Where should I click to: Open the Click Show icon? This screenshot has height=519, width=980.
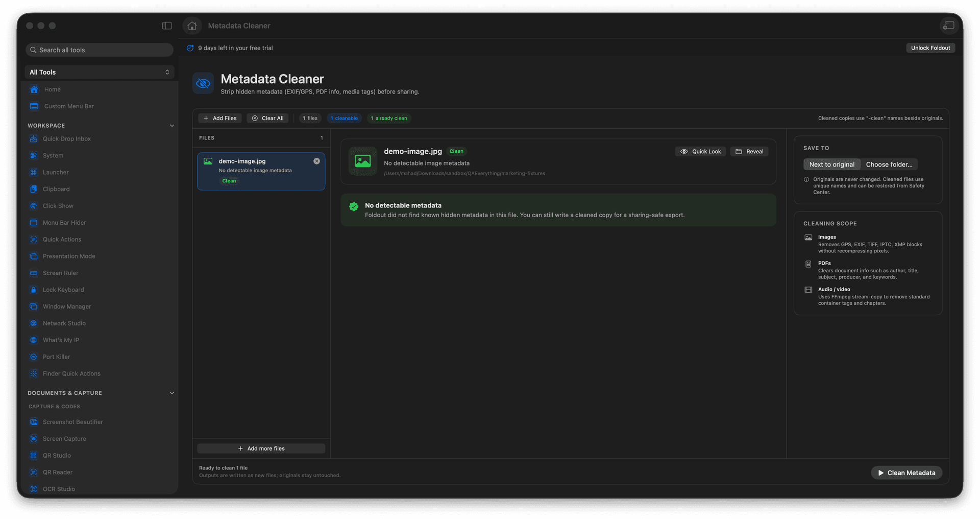click(34, 206)
